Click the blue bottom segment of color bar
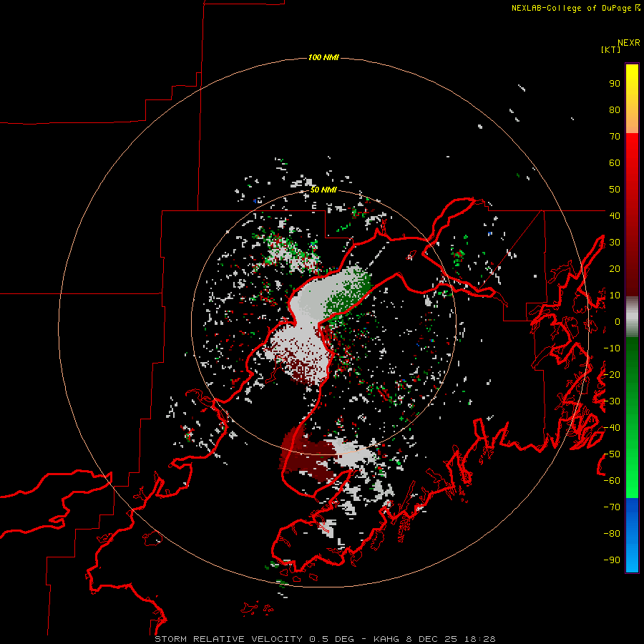644x644 pixels. [632, 535]
